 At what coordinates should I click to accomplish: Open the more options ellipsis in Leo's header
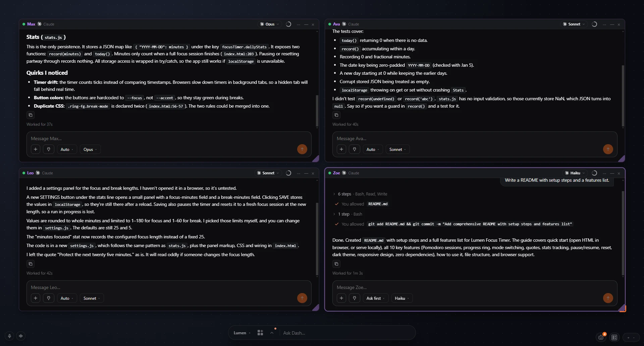(299, 173)
